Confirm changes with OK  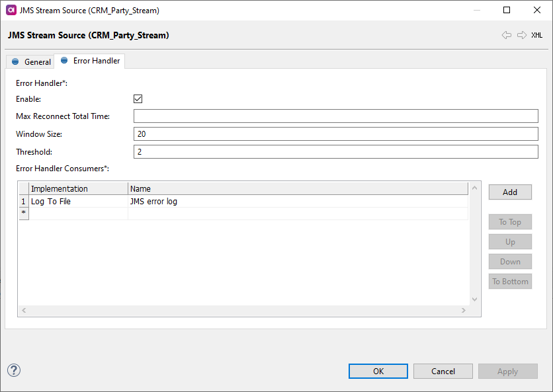(x=378, y=371)
